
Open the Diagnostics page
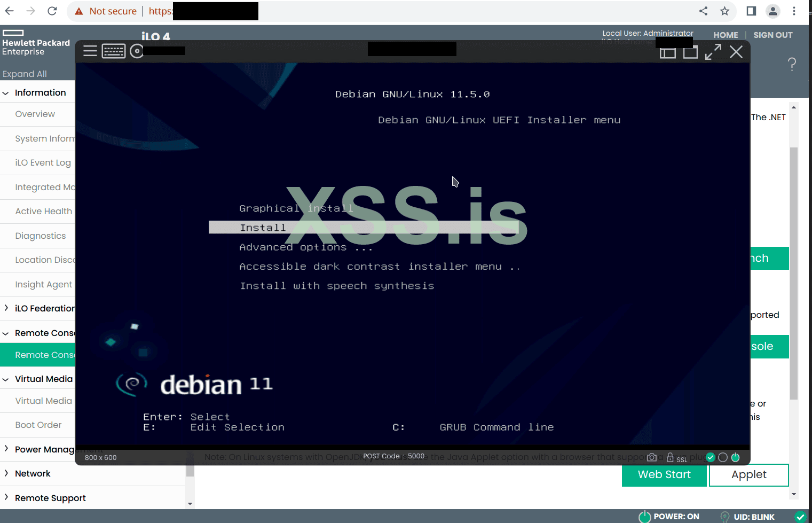41,236
